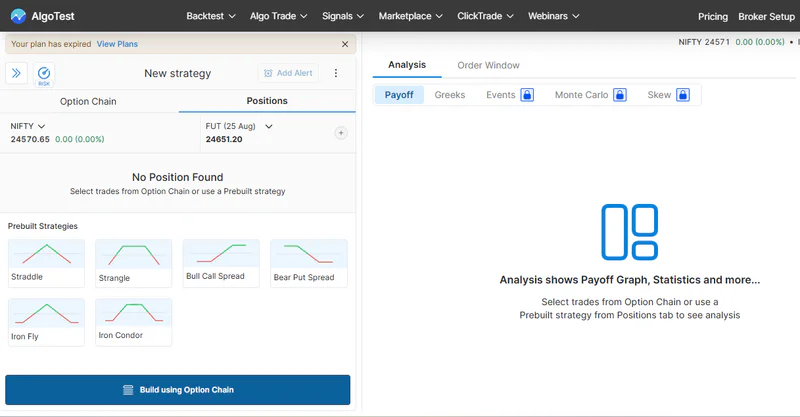Dismiss the plan expired banner
This screenshot has height=417, width=800.
pos(345,44)
